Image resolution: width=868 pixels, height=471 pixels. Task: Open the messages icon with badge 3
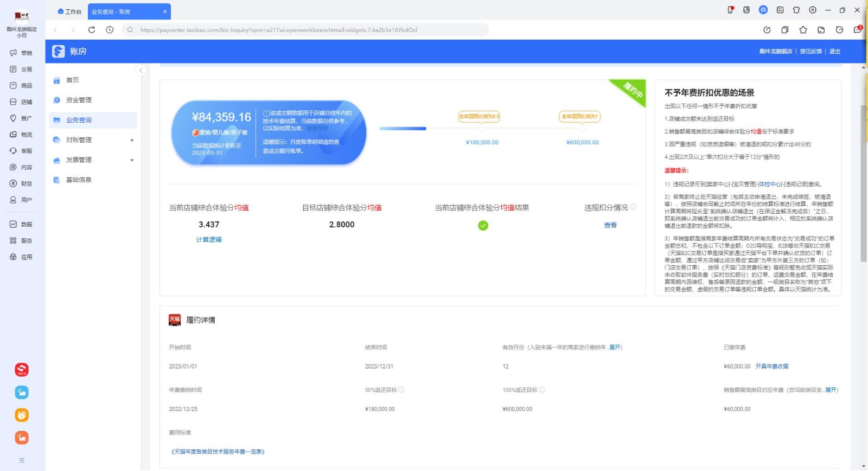pyautogui.click(x=858, y=29)
